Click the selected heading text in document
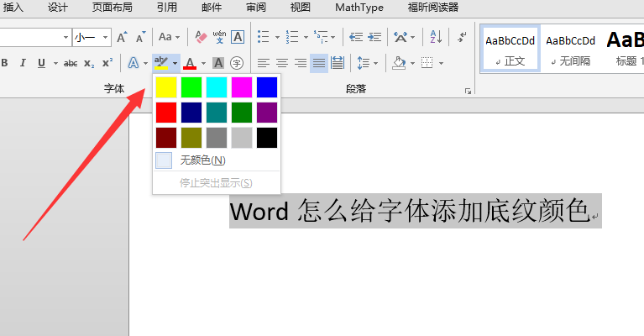Viewport: 644px width, 336px height. 410,211
